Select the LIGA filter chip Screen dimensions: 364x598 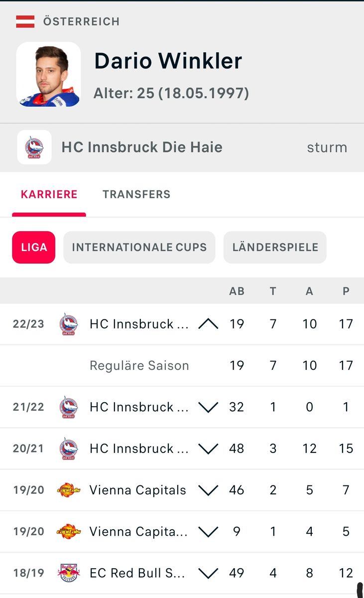34,247
